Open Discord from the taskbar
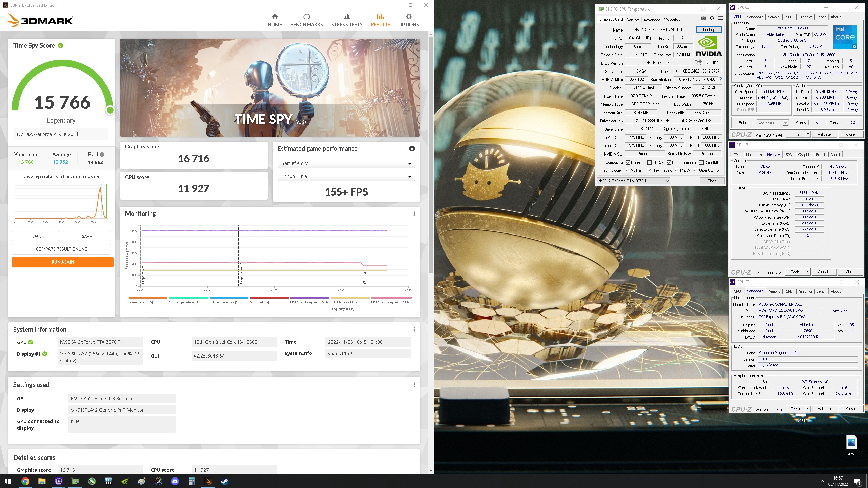 pyautogui.click(x=175, y=481)
